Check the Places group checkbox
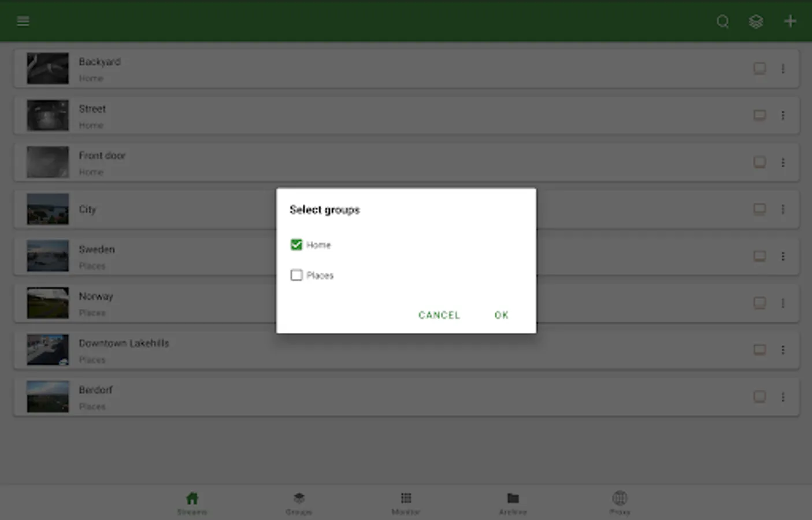This screenshot has height=520, width=812. 296,275
